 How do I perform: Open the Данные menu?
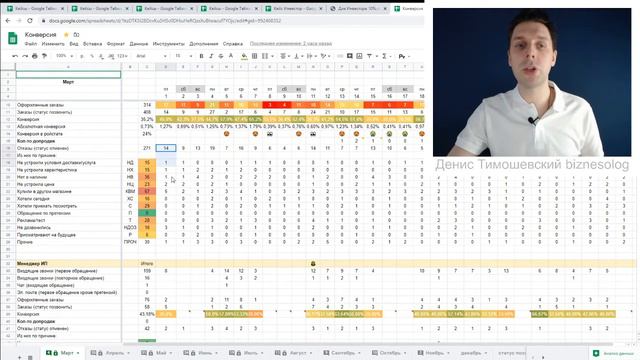point(139,44)
